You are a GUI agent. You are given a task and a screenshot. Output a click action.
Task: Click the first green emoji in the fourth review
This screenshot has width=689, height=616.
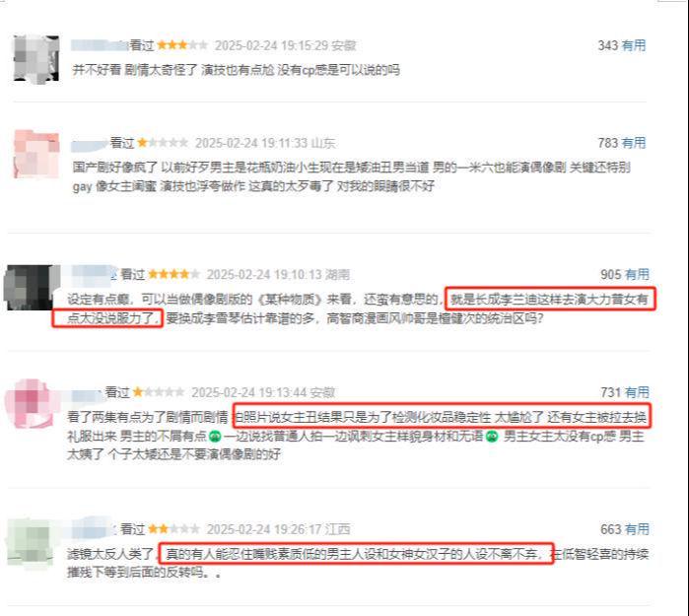point(215,437)
